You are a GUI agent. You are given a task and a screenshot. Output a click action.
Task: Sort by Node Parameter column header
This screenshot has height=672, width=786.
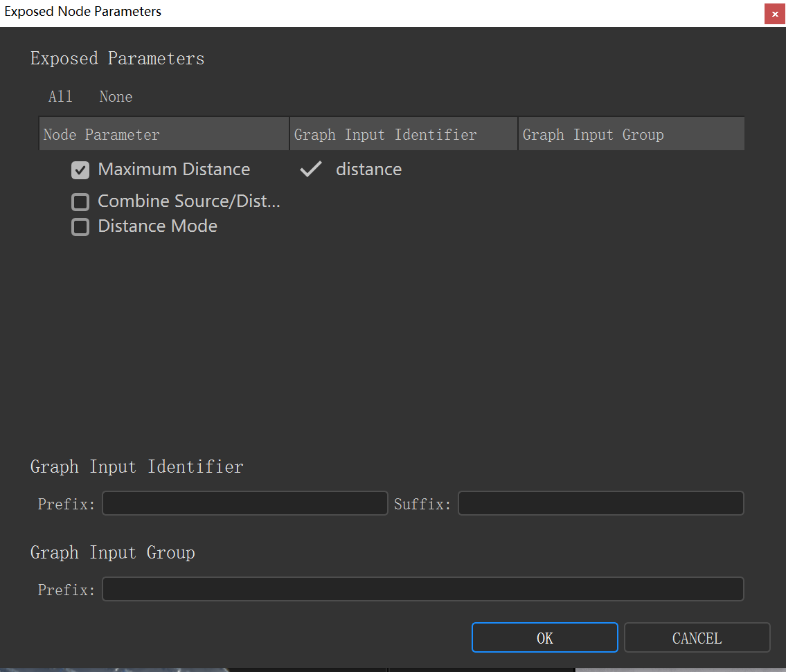point(163,134)
